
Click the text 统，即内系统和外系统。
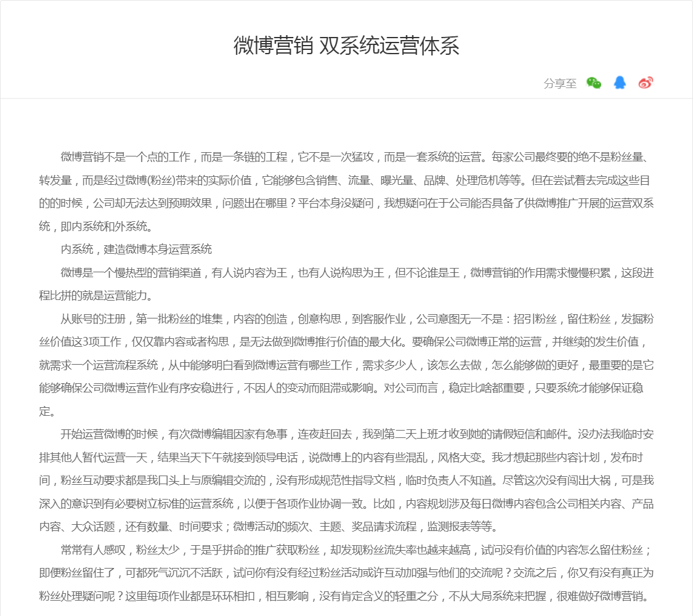pos(95,227)
